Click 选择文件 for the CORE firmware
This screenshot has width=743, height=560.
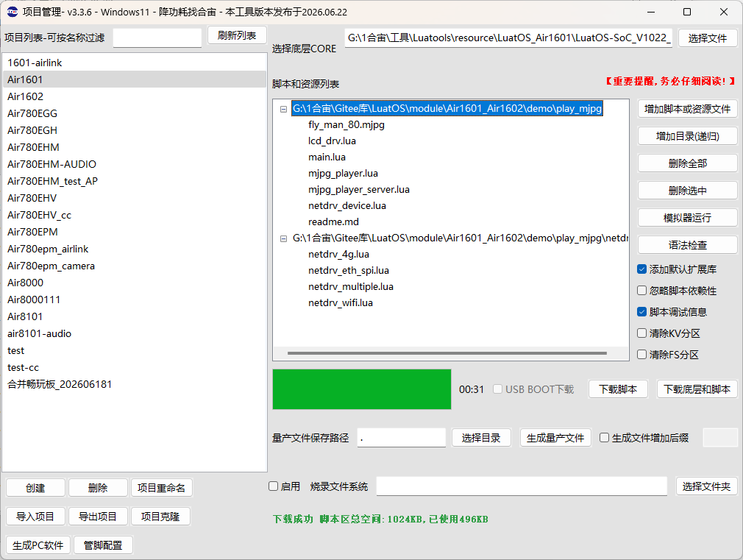(708, 38)
